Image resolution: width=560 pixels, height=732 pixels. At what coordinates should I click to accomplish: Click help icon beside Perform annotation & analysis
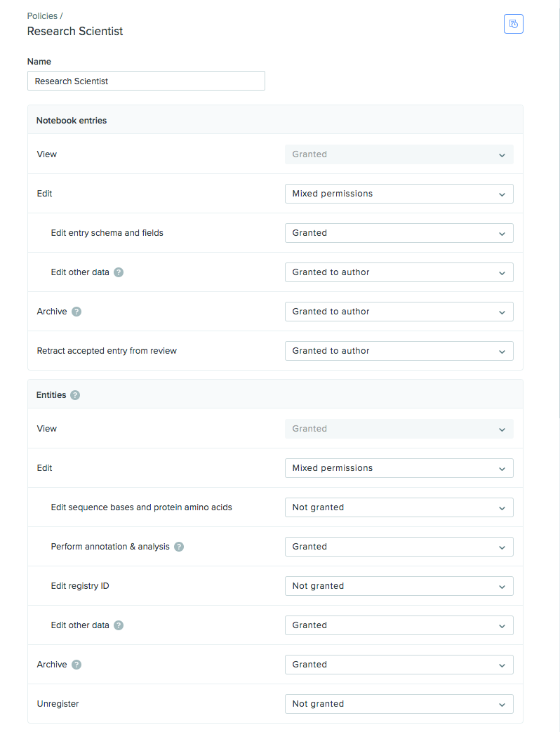[x=179, y=547]
